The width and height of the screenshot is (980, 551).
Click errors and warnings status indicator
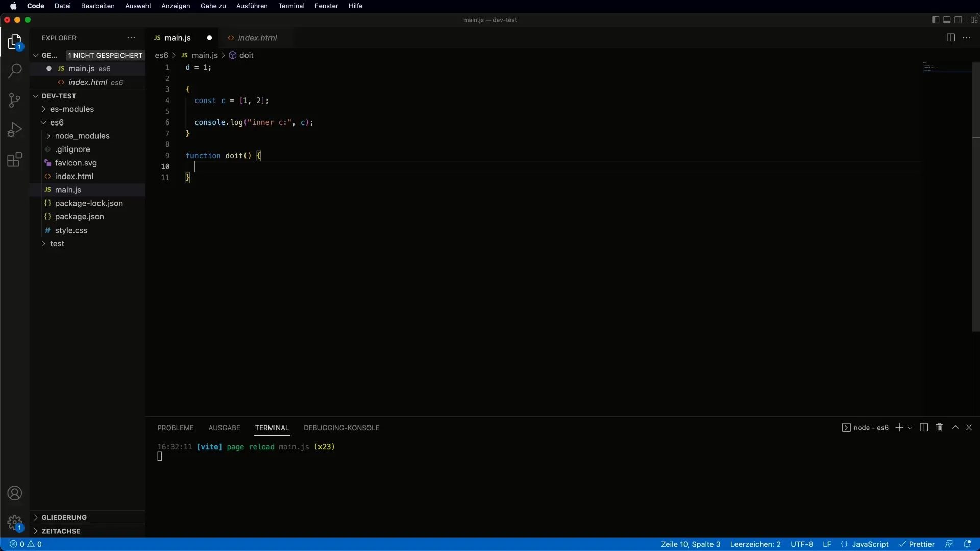pyautogui.click(x=26, y=544)
